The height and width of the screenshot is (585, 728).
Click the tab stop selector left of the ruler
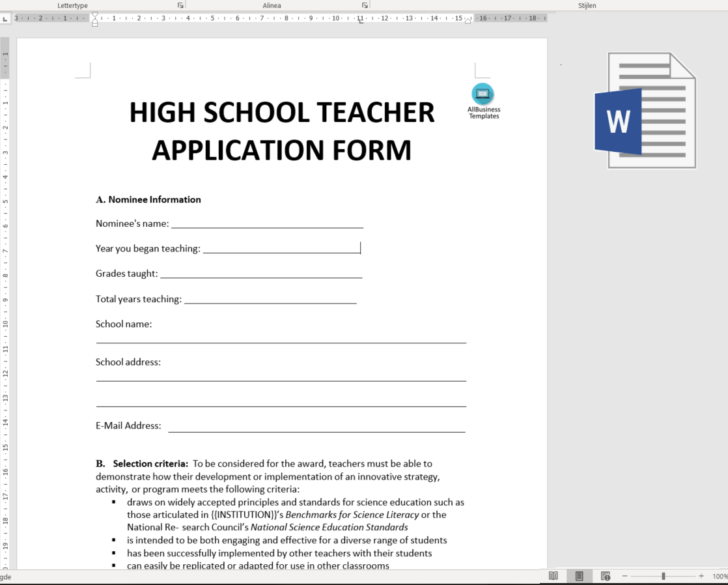click(5, 18)
